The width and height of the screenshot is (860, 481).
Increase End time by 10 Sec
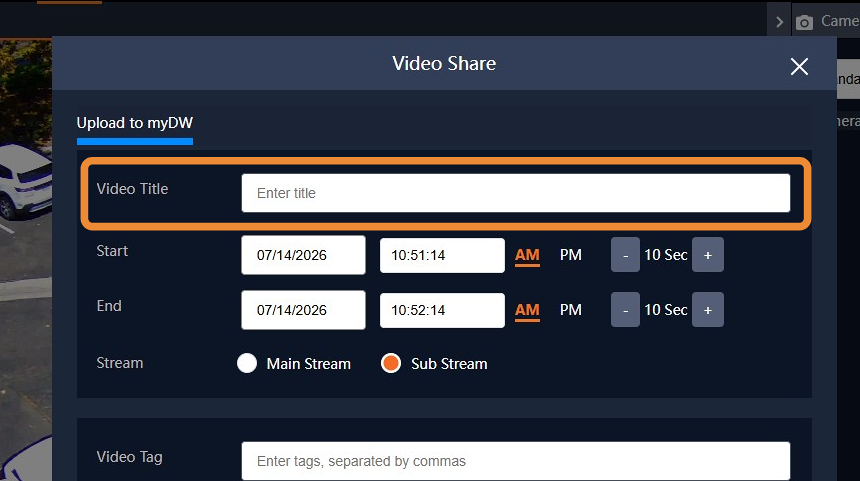point(708,310)
